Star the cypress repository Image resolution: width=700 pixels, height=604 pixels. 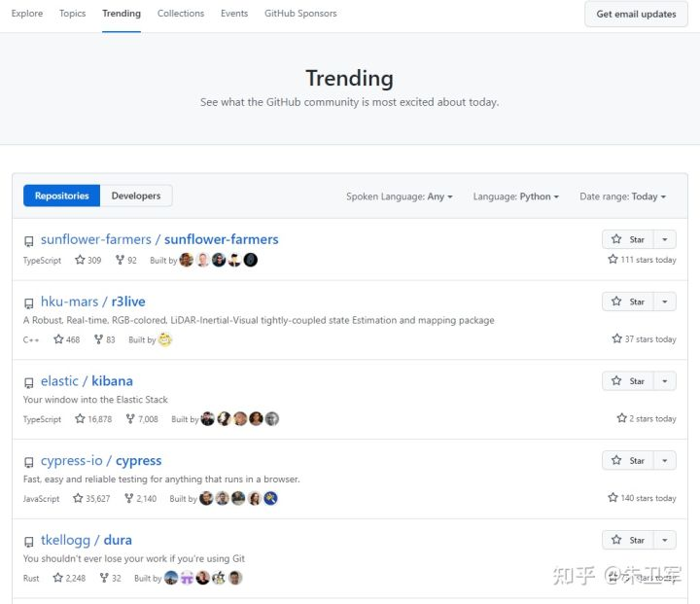[628, 461]
